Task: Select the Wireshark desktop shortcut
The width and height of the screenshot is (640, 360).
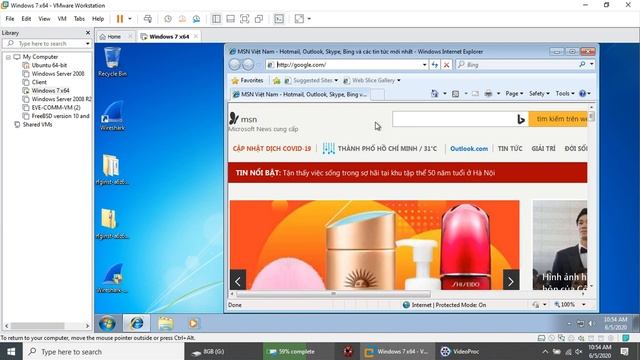Action: coord(112,116)
